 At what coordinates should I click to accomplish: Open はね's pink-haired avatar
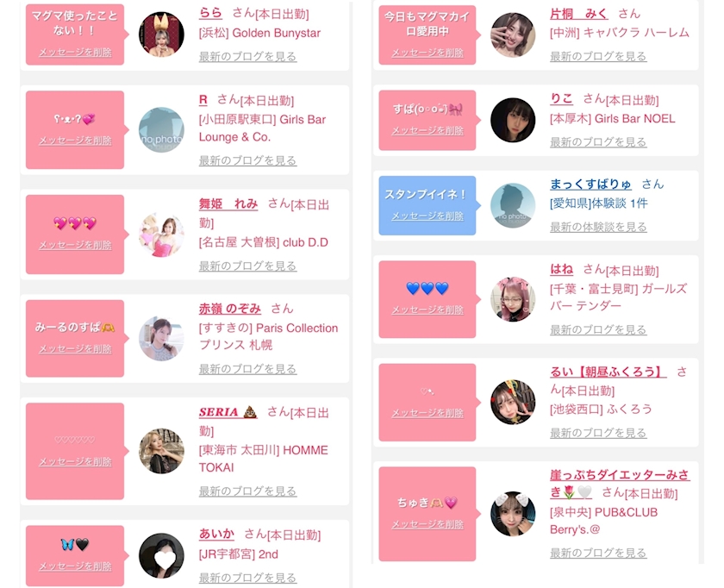513,299
